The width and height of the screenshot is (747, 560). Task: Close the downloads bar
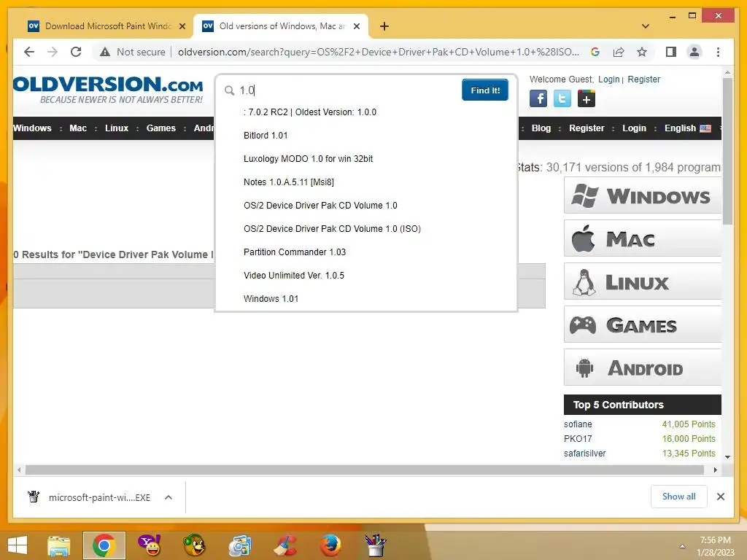pyautogui.click(x=721, y=497)
